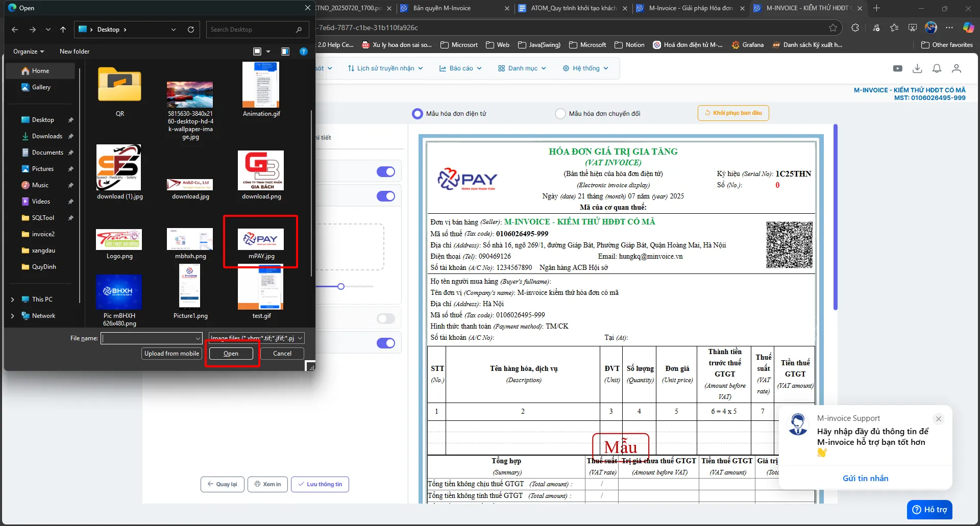Select the mPAY.jpg file

pos(261,244)
